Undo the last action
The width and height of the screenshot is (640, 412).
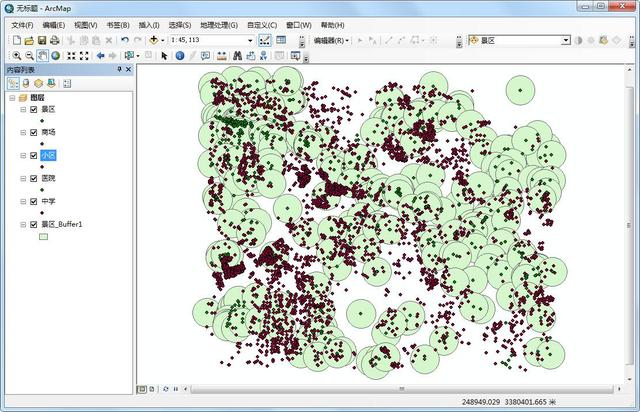click(x=125, y=40)
